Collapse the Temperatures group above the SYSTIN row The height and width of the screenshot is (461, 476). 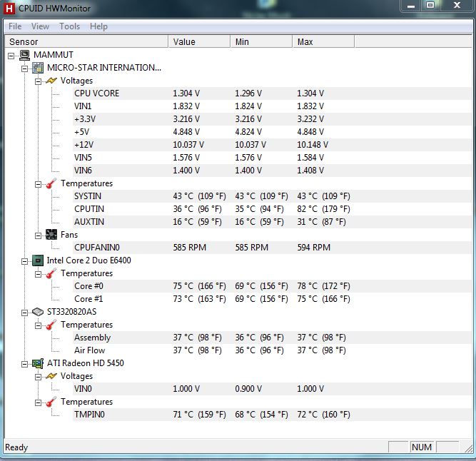[x=38, y=184]
